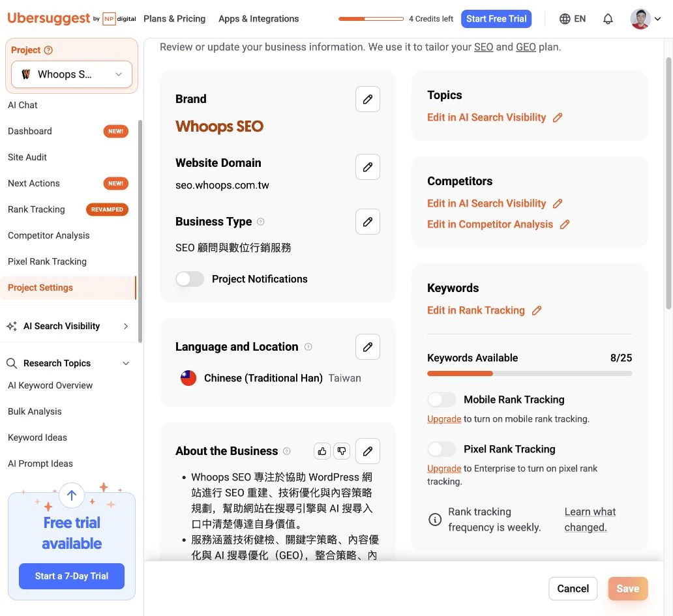This screenshot has width=673, height=616.
Task: Toggle Pixel Rank Tracking switch
Action: tap(441, 449)
